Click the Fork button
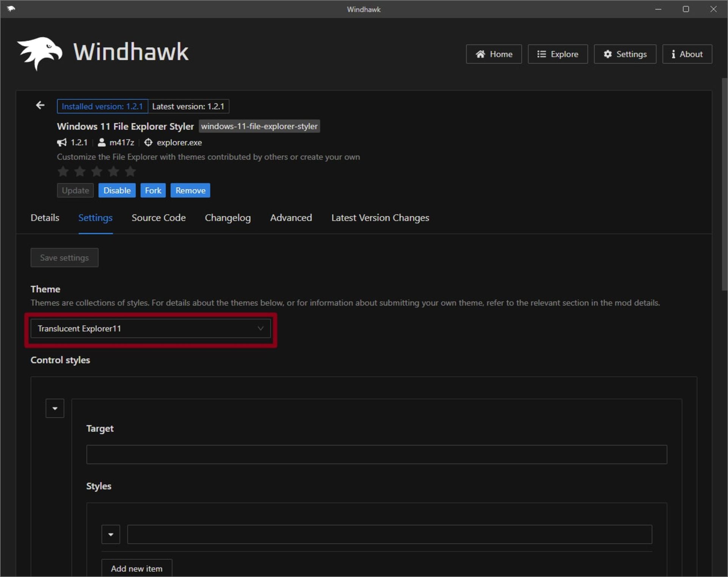 pyautogui.click(x=153, y=191)
